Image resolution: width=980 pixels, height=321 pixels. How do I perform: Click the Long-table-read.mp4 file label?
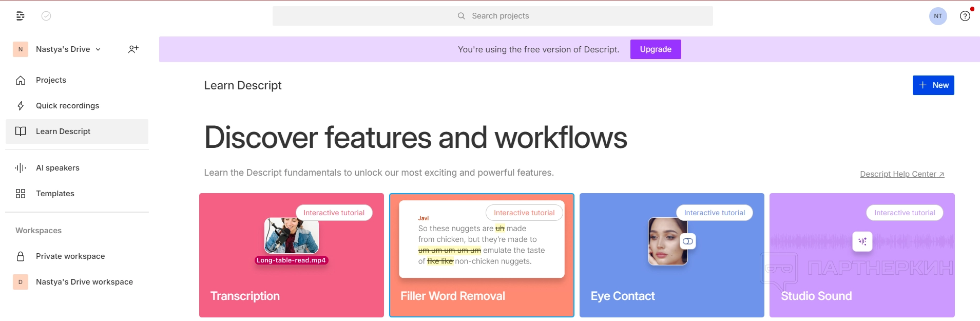tap(291, 260)
